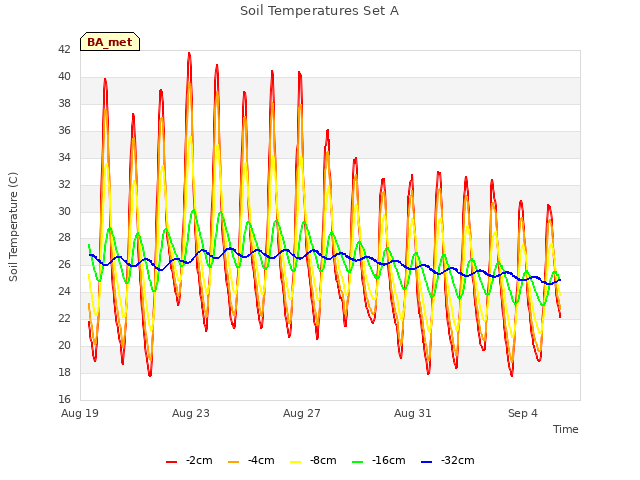Image resolution: width=640 pixels, height=480 pixels.
Task: Toggle the -32cm series legend label
Action: tap(457, 460)
